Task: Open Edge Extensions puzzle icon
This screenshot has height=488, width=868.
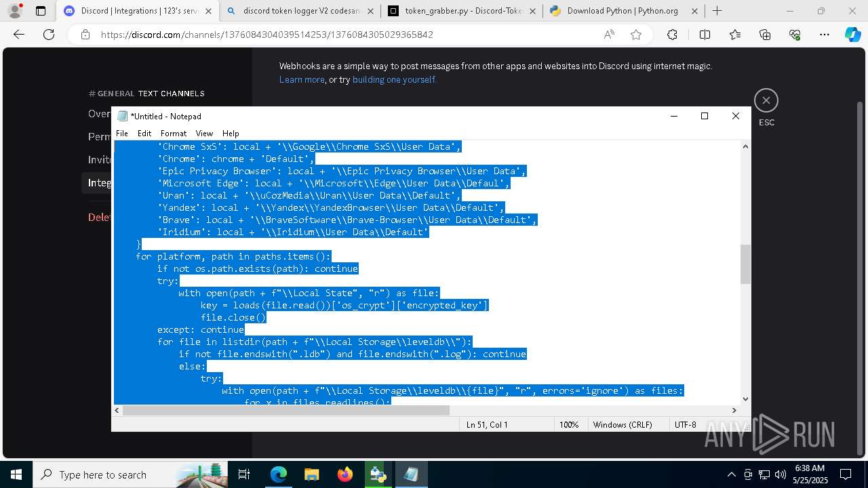Action: (672, 35)
